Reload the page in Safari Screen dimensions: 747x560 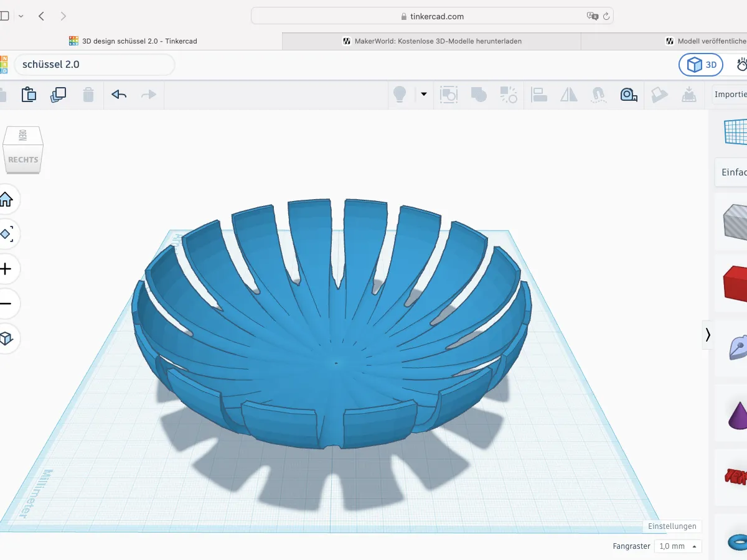point(606,16)
